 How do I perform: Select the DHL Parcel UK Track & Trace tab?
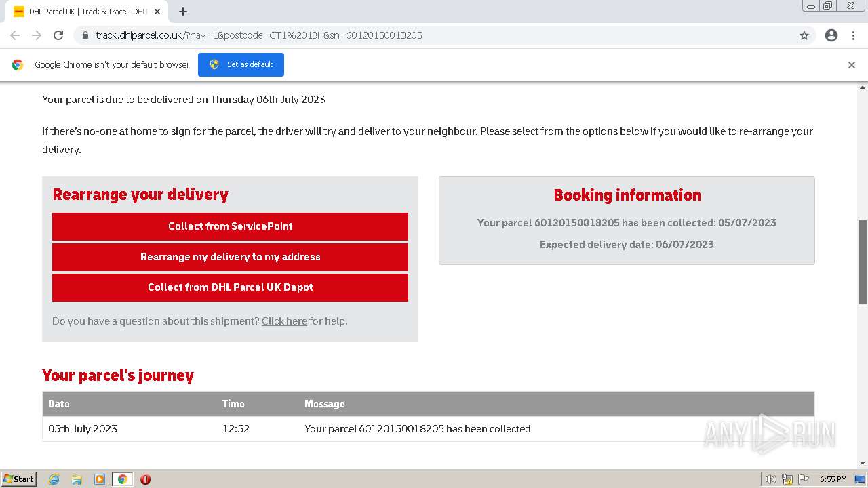pos(88,12)
